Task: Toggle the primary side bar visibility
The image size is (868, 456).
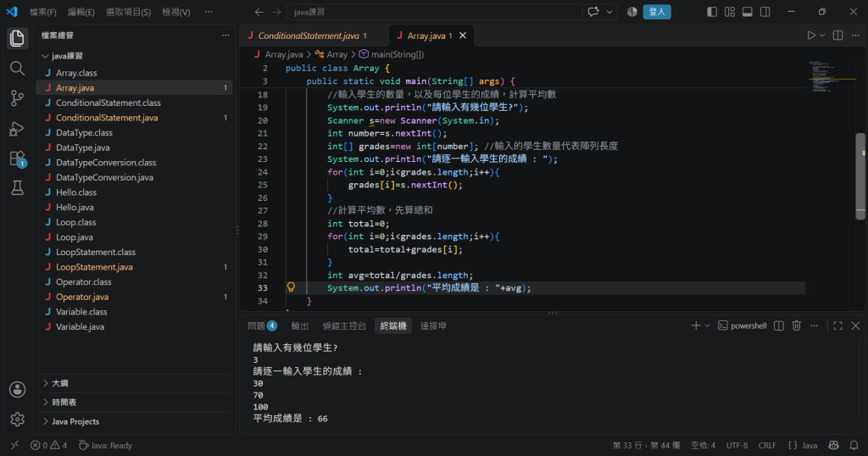Action: (712, 12)
